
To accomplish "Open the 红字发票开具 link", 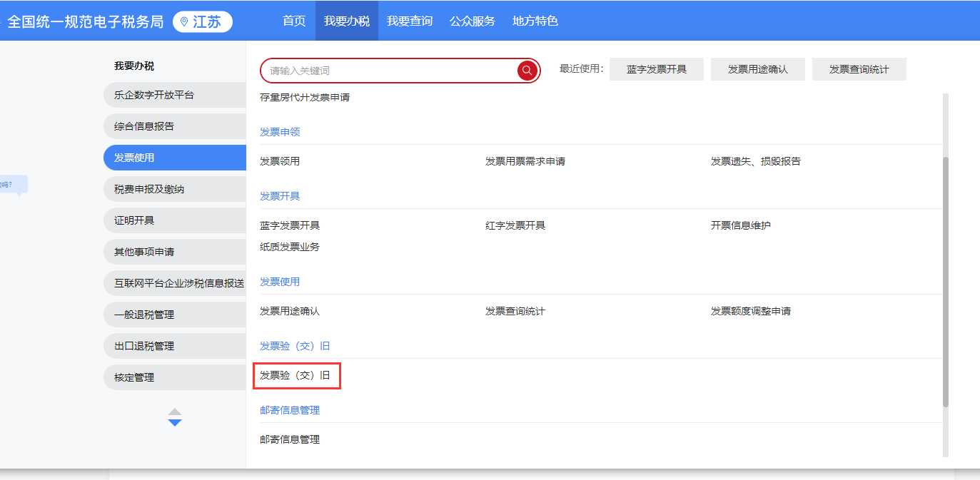I will coord(515,225).
